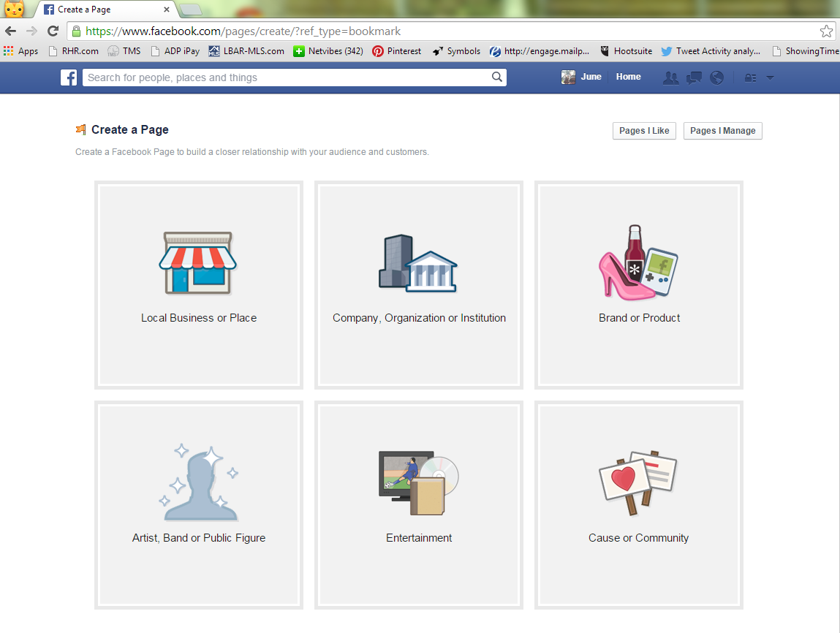Viewport: 840px width, 633px height.
Task: Open the Symbols bookmark
Action: (x=456, y=51)
